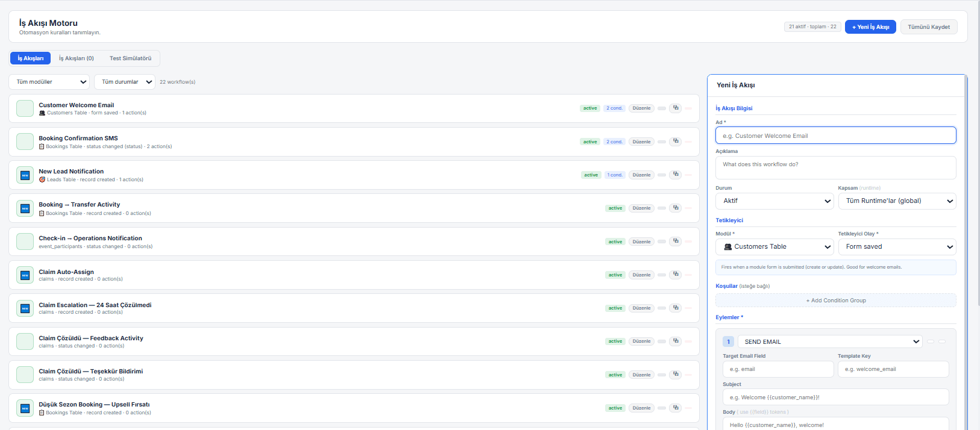
Task: Open the SEND EMAIL action type dropdown
Action: coord(830,341)
